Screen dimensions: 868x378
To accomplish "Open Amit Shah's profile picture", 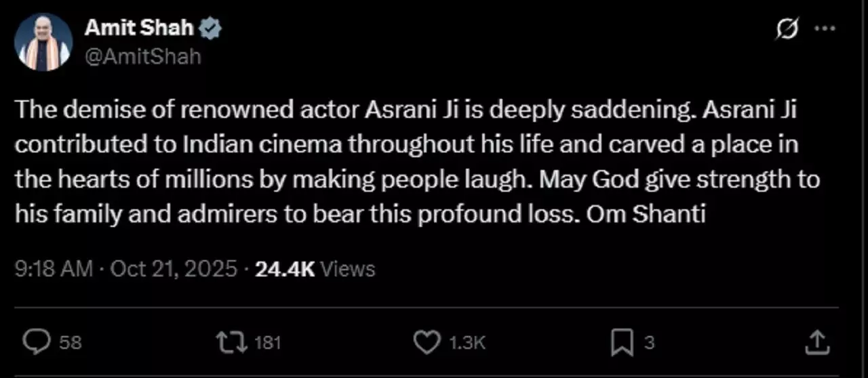I will coord(43,42).
